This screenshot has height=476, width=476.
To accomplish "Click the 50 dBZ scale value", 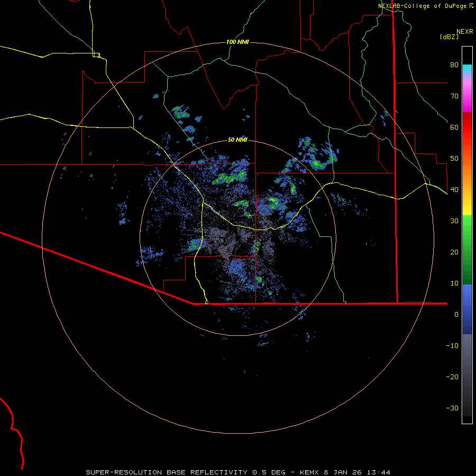I will (454, 159).
